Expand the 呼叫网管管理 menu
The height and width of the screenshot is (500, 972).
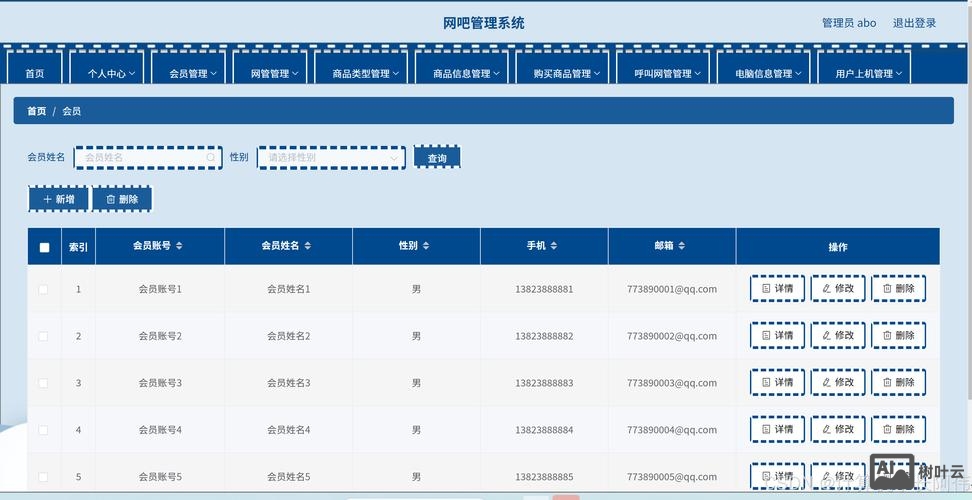pyautogui.click(x=663, y=68)
